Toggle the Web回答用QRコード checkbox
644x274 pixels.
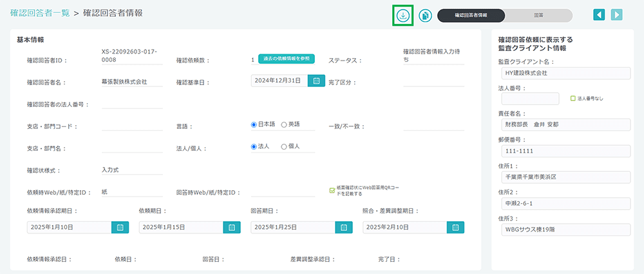click(331, 190)
